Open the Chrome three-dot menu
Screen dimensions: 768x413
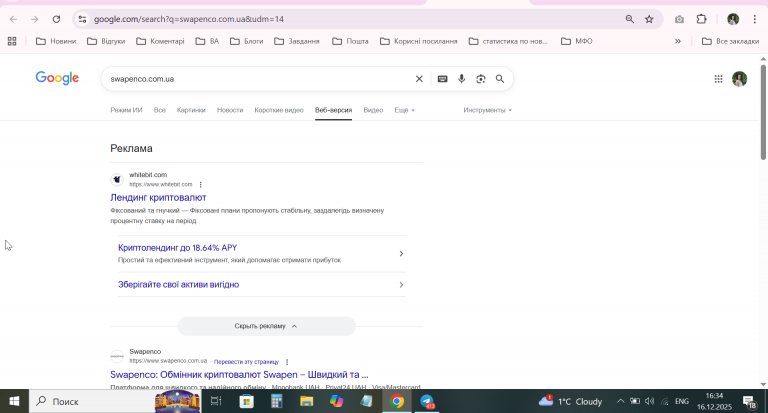pos(754,19)
